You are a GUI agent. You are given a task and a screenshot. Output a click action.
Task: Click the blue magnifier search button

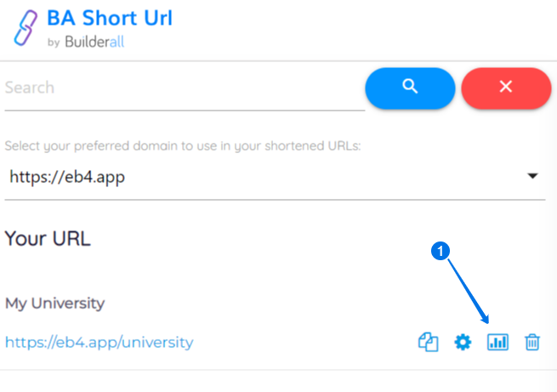410,88
